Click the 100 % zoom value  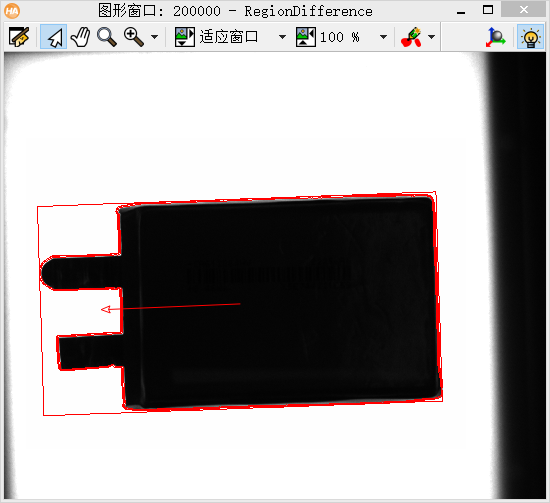[340, 36]
